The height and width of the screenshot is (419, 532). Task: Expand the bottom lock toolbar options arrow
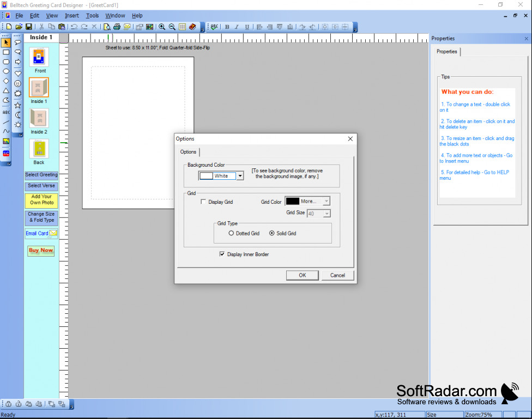(71, 404)
